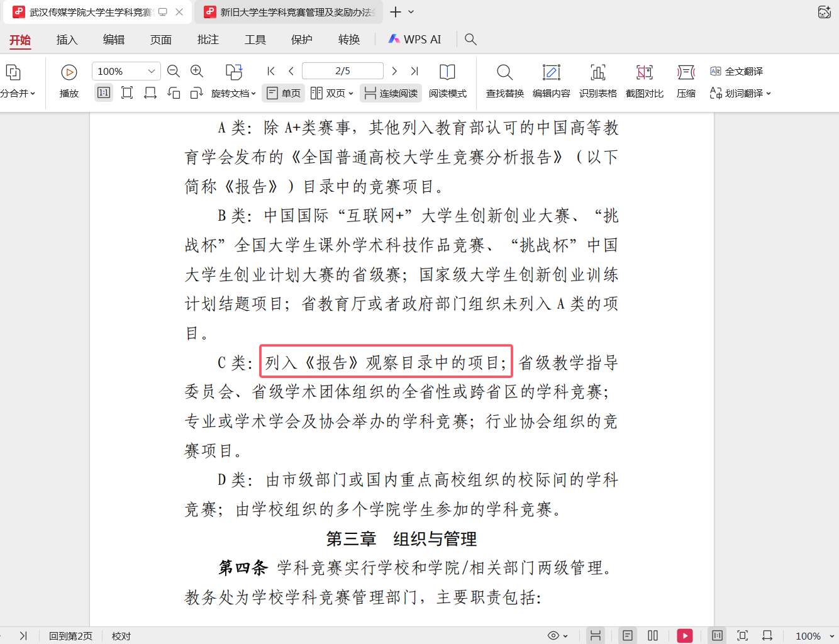This screenshot has width=839, height=644.
Task: Open the 100% zoom dropdown in toolbar
Action: pos(152,71)
